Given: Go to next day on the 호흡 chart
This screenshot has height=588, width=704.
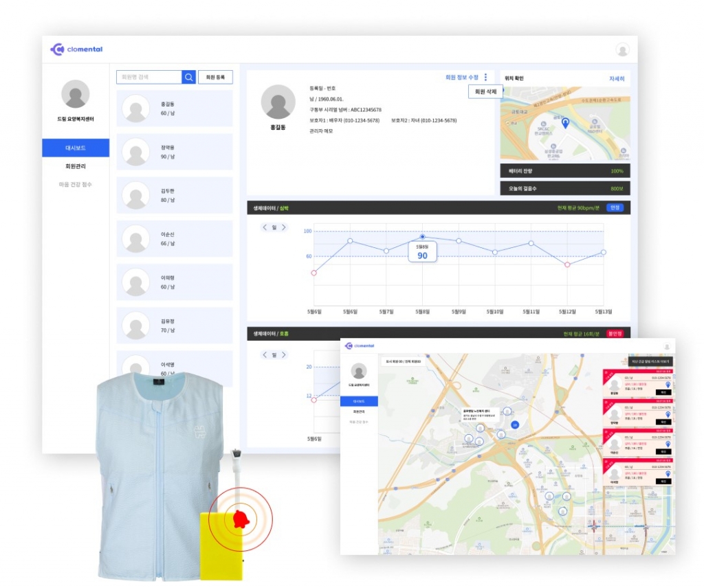Looking at the screenshot, I should pos(284,354).
